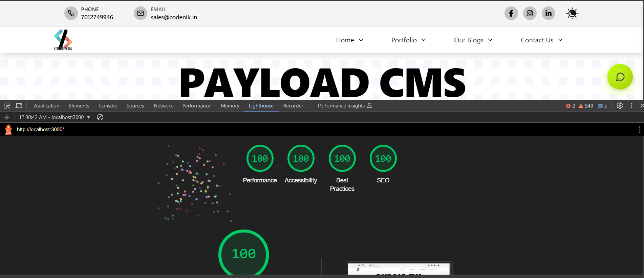Switch to the Network tab
The image size is (644, 278).
[163, 106]
